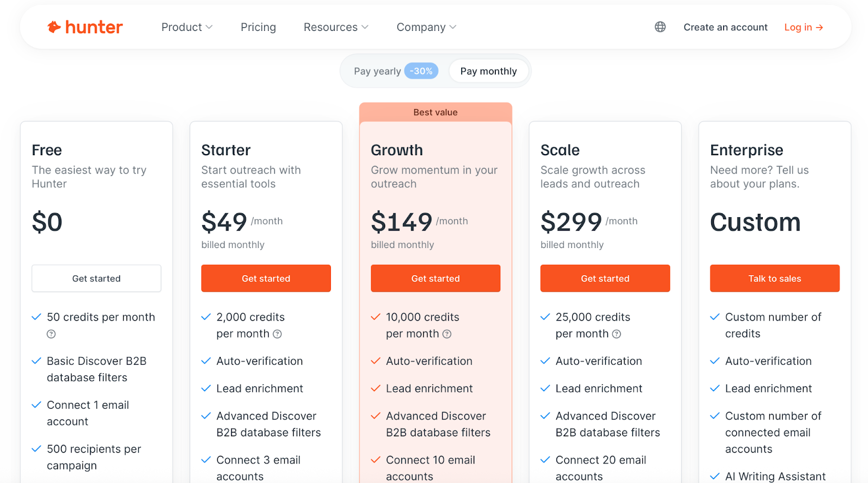Image resolution: width=868 pixels, height=483 pixels.
Task: Click Get started on the Free plan
Action: point(96,278)
